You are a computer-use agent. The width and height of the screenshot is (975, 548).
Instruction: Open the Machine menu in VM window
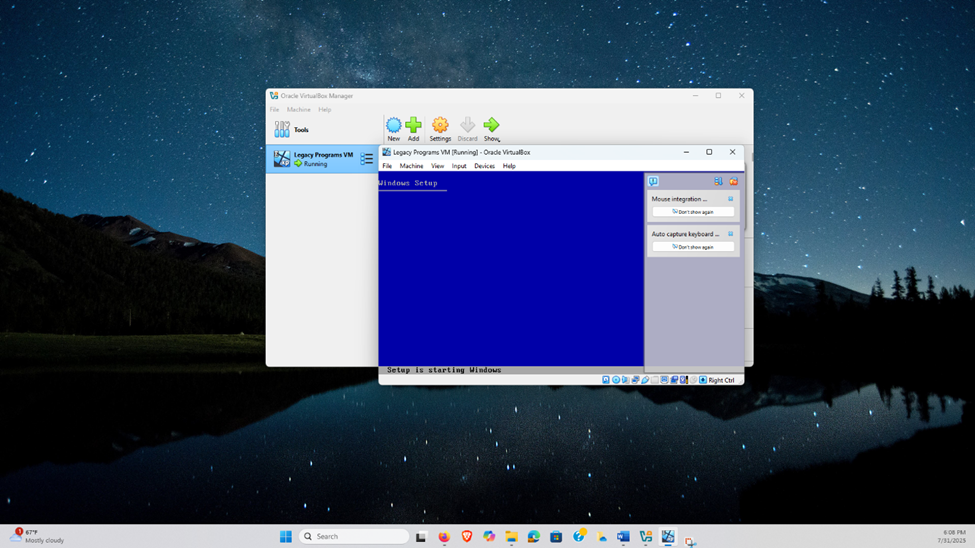tap(411, 166)
